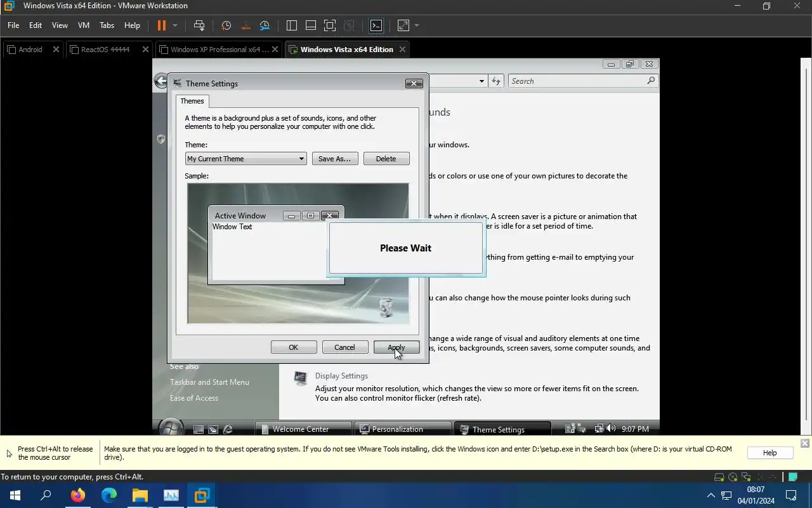Click the CD/DVD drive status icon
The height and width of the screenshot is (508, 812).
click(733, 477)
